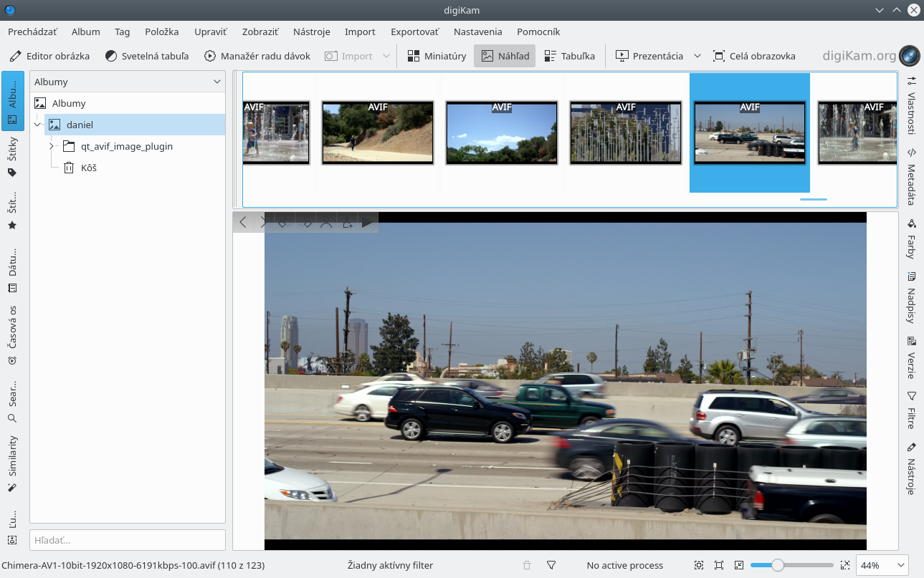
Task: Adjust the zoom slider in status bar
Action: pyautogui.click(x=792, y=565)
